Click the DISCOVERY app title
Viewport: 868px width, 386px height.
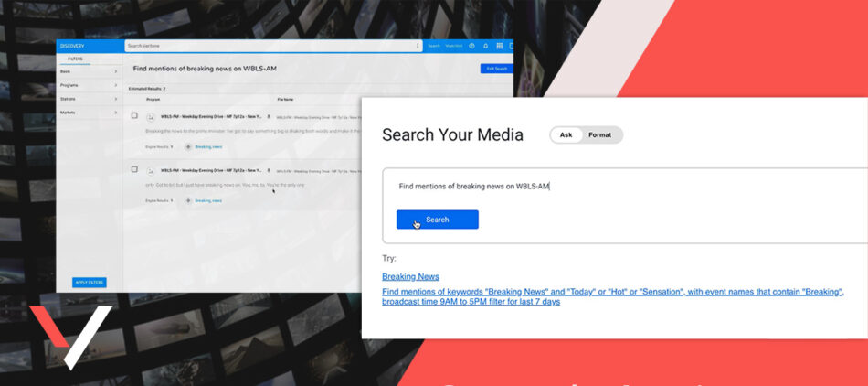pos(72,46)
